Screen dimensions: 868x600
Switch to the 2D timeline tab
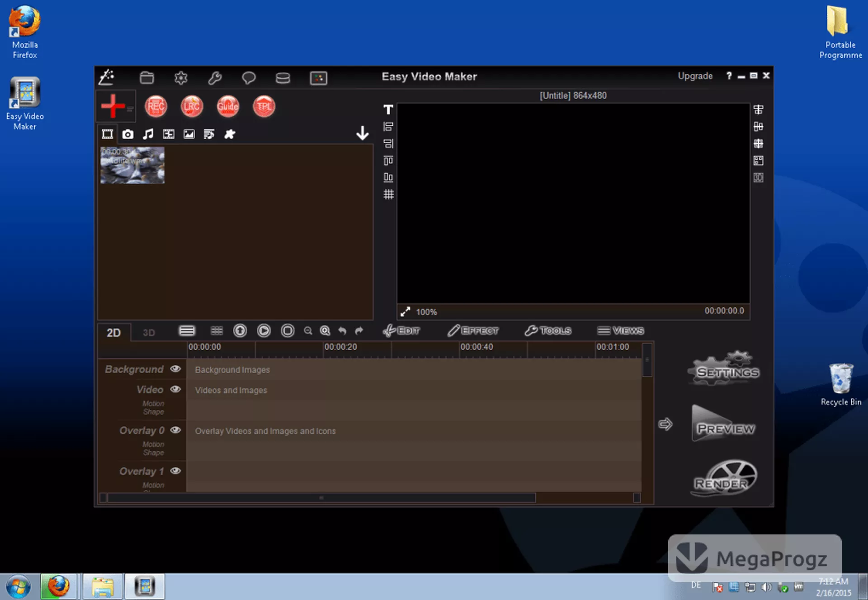tap(113, 333)
